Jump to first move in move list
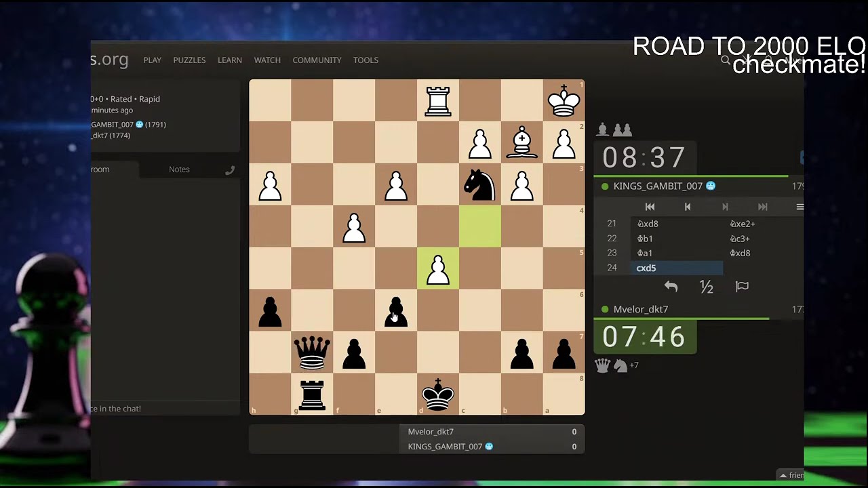868x488 pixels. coord(650,207)
